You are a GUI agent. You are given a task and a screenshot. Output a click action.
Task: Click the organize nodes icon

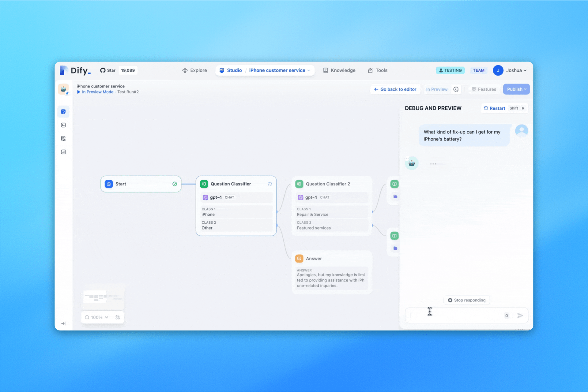click(x=118, y=317)
